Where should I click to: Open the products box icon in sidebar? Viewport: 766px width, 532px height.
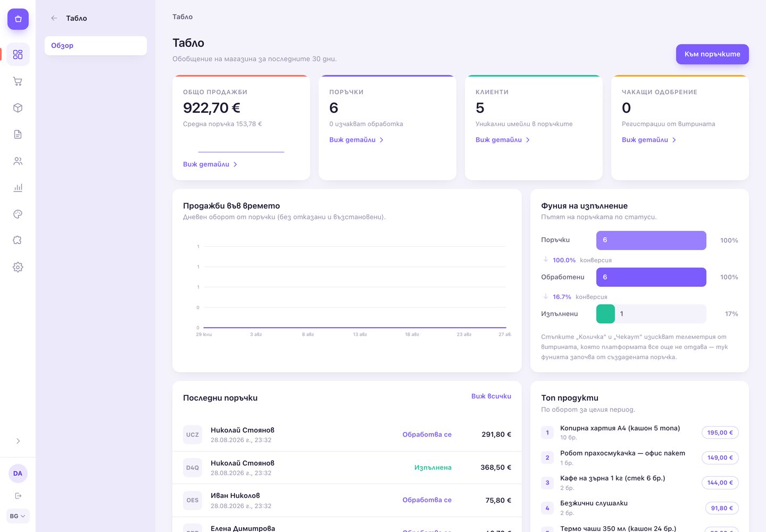(18, 108)
